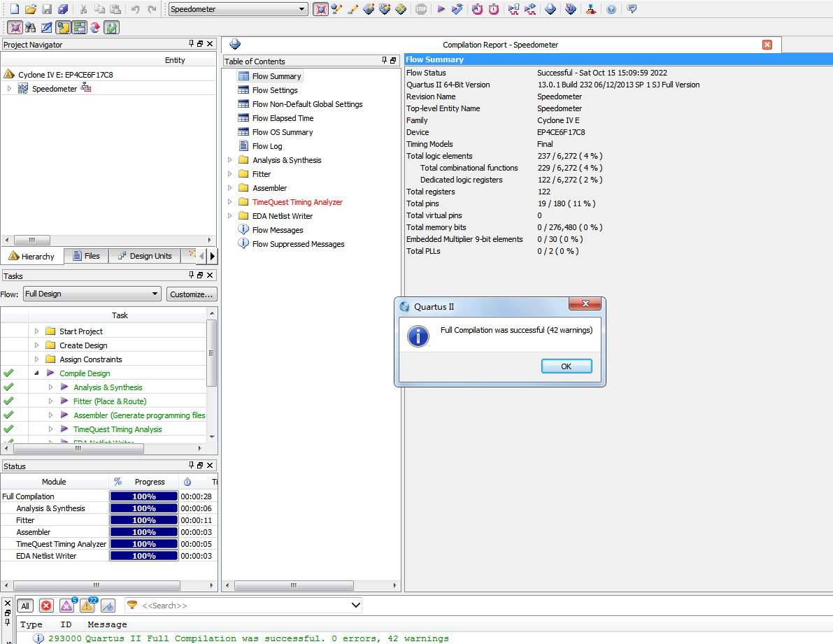
Task: Toggle warnings filter with badge 22
Action: [x=87, y=606]
